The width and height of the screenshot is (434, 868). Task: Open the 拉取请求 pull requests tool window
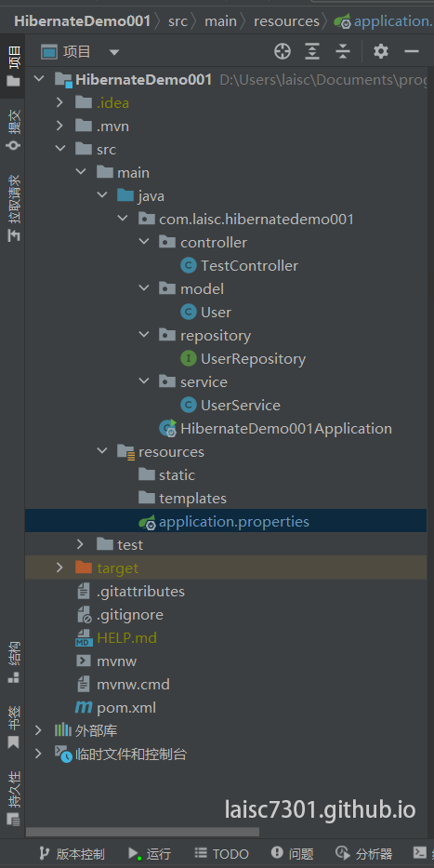point(13,207)
